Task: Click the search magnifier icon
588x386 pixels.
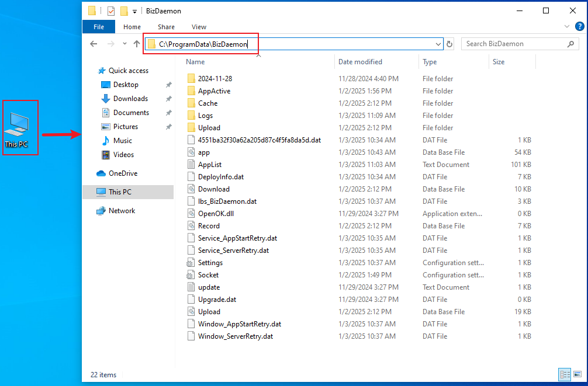Action: pos(570,44)
